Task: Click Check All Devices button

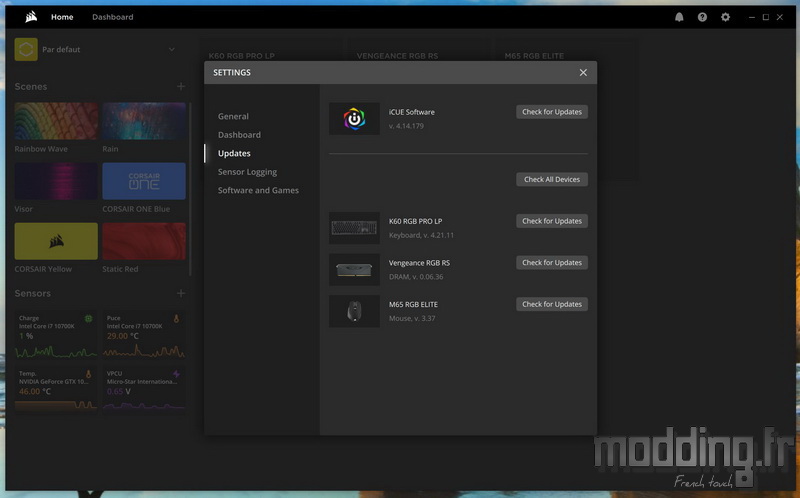Action: coord(552,179)
